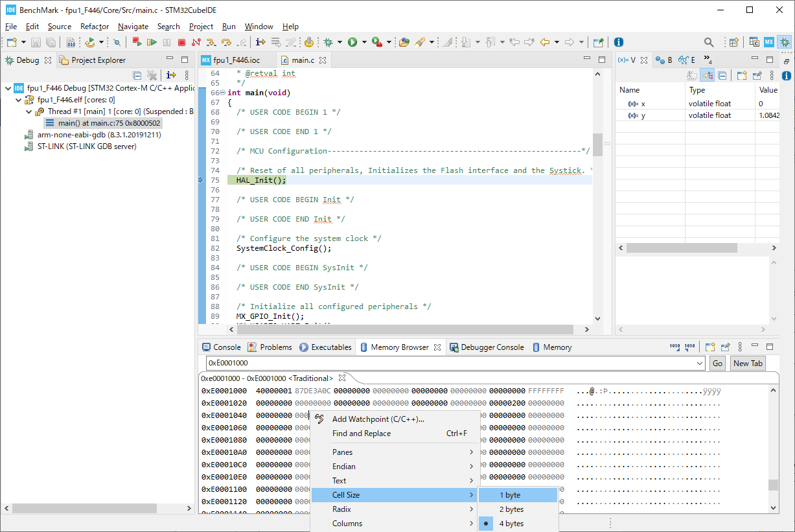The height and width of the screenshot is (532, 795).
Task: Click Collapse All in Variables view
Action: [722, 75]
